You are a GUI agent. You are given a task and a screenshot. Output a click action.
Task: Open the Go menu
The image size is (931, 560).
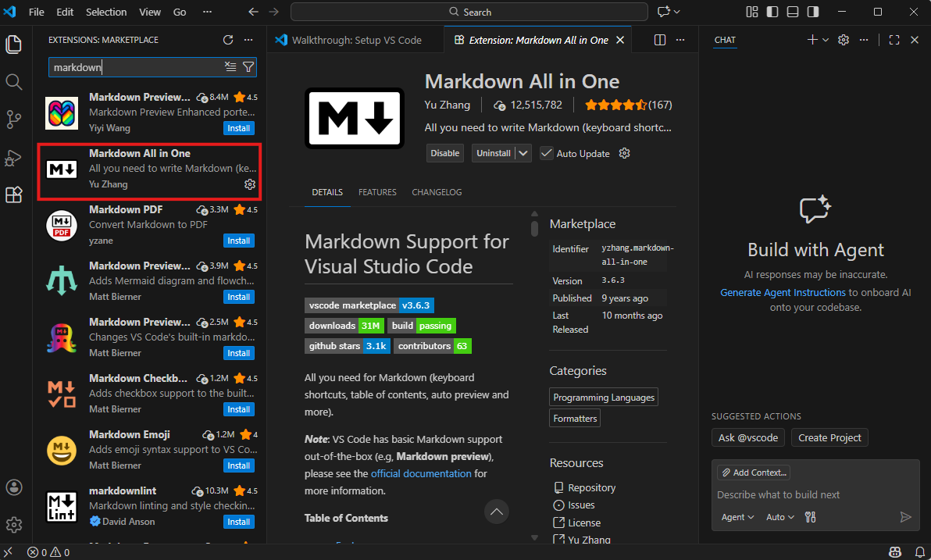[x=180, y=12]
